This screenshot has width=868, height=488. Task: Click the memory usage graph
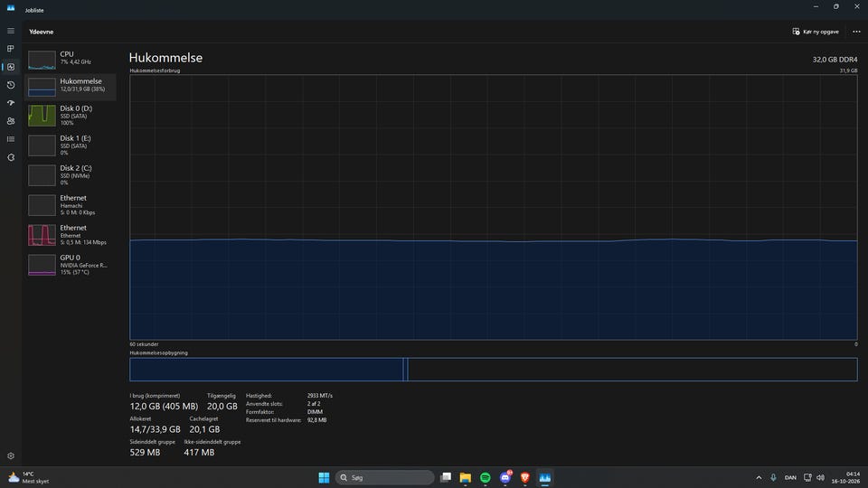pos(494,208)
